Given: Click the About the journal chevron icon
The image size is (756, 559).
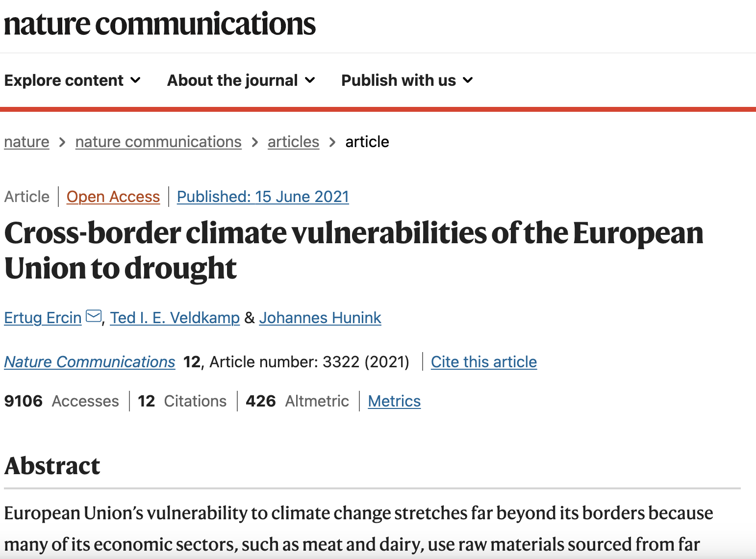Looking at the screenshot, I should [x=310, y=81].
